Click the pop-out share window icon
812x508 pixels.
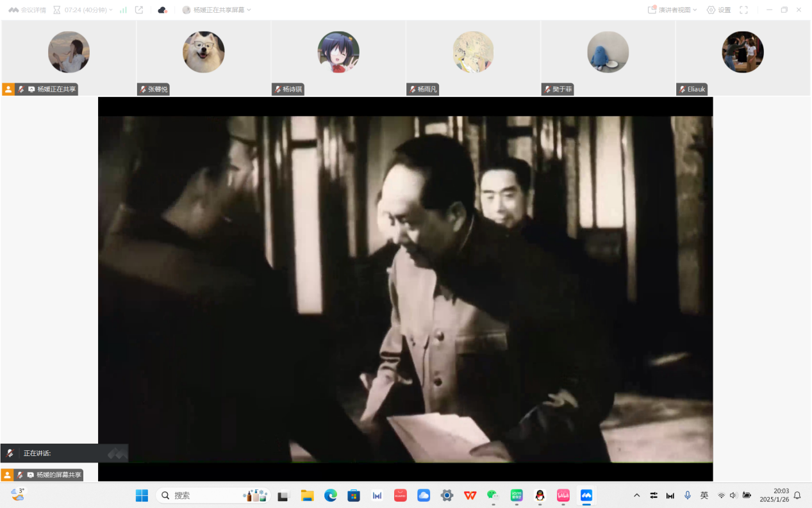139,10
